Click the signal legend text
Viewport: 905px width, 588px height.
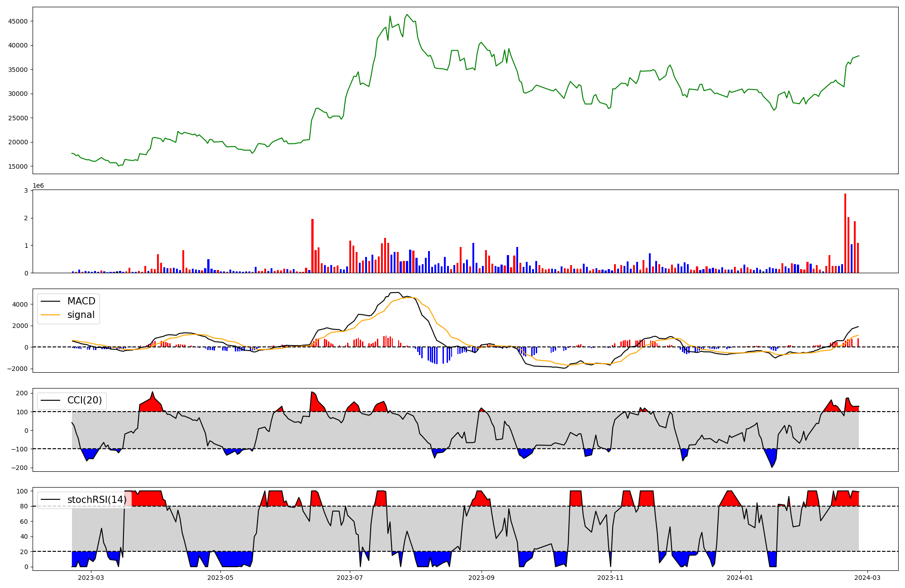(81, 315)
